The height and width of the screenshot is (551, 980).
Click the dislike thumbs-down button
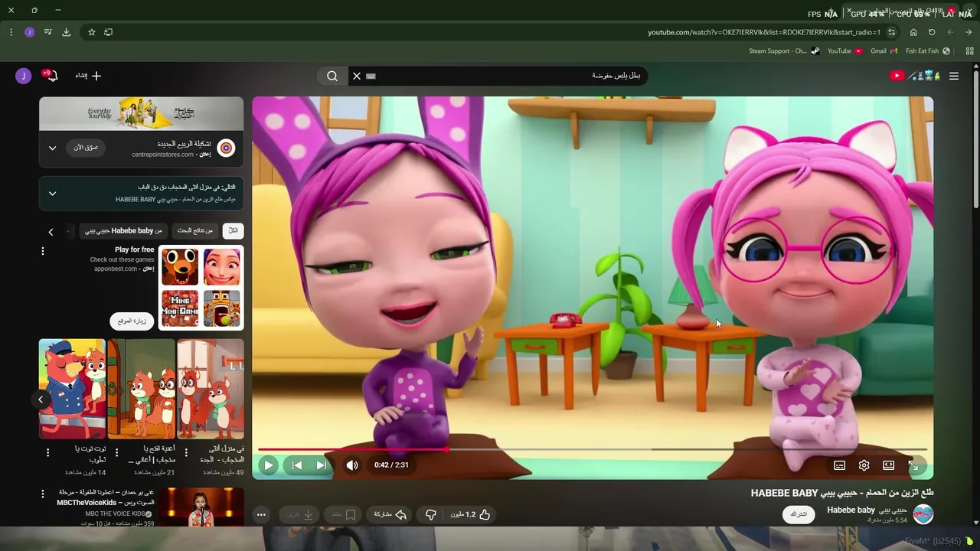(430, 515)
